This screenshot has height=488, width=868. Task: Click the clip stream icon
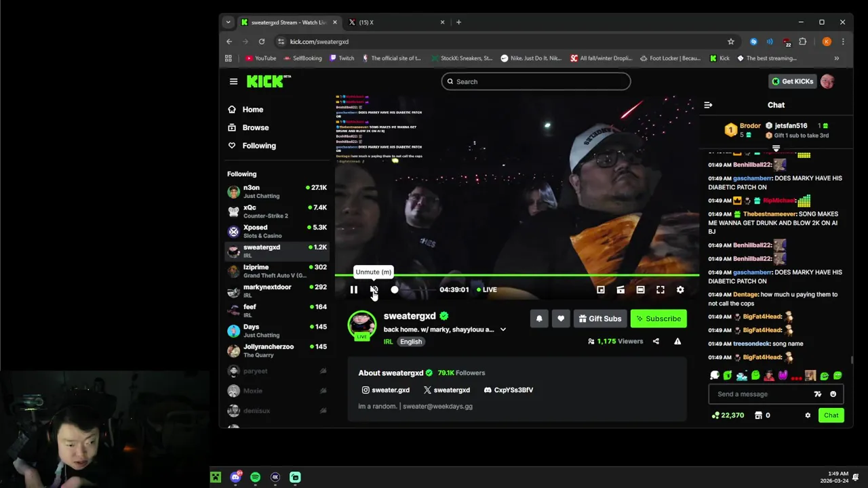(x=620, y=289)
